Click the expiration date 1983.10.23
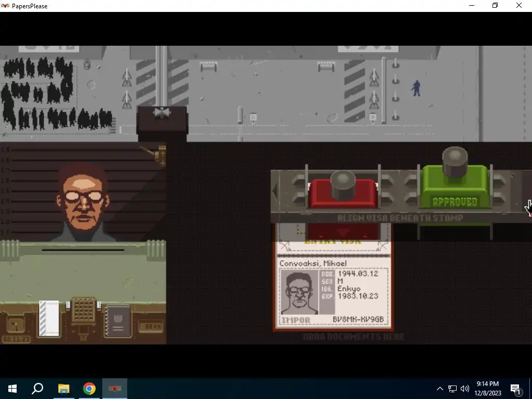 [358, 296]
